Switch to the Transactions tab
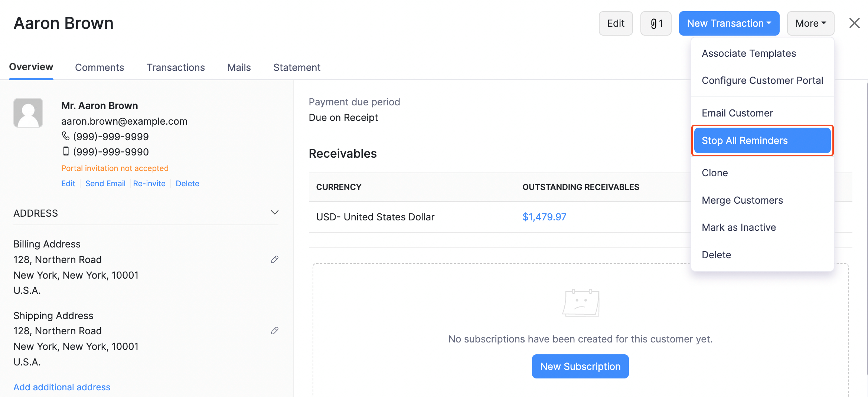 pos(176,67)
